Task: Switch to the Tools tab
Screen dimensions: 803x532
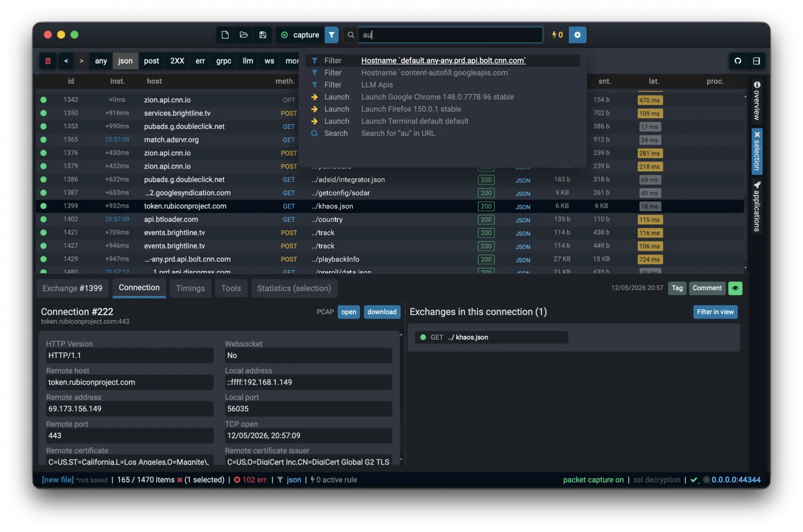Action: point(231,288)
